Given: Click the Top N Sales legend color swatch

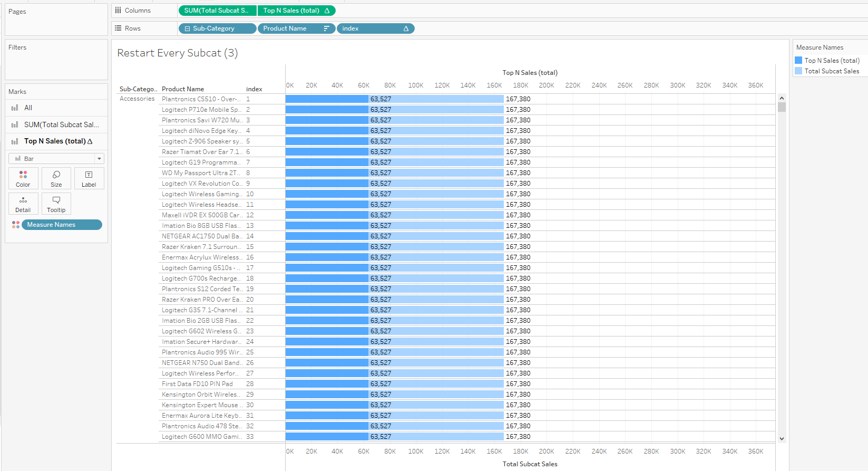Looking at the screenshot, I should click(x=798, y=61).
